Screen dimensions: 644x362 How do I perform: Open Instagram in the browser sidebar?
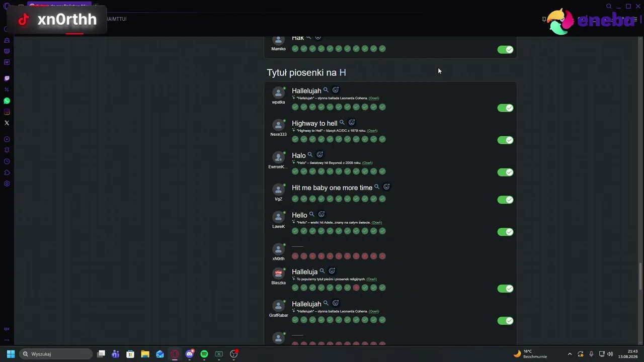[x=7, y=112]
